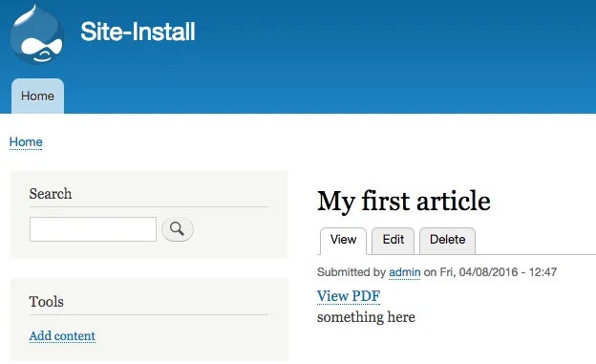Click the "Submitted by" label text
Screen dimensions: 596x364
coord(351,272)
